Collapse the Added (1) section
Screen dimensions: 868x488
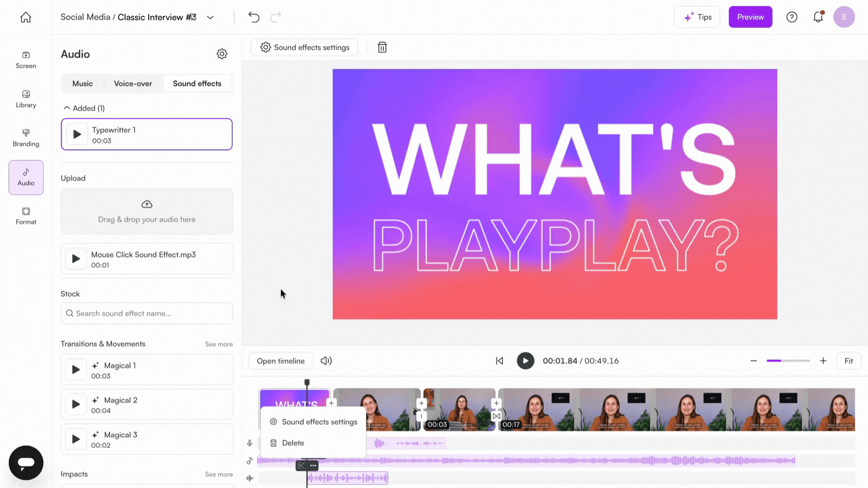tap(67, 108)
